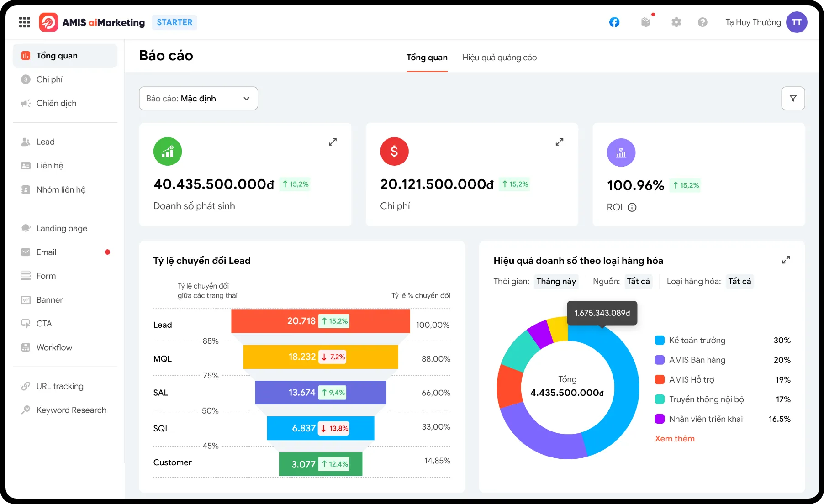Click the ROI info icon
The height and width of the screenshot is (504, 824).
click(632, 207)
